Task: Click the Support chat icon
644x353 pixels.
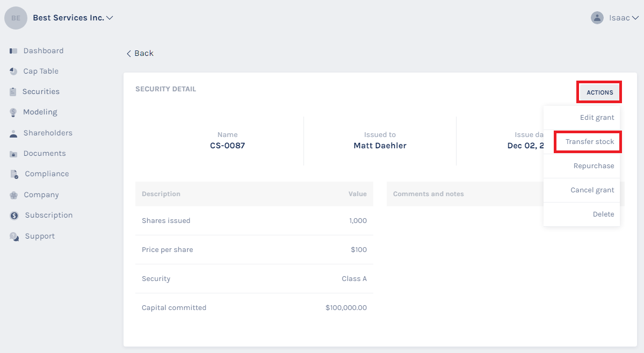Action: [x=14, y=236]
